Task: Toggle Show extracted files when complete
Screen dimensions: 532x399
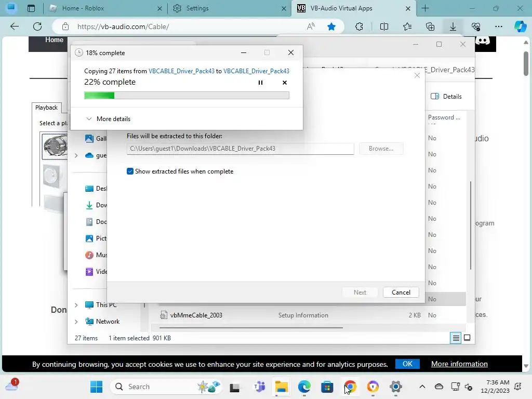Action: 130,171
